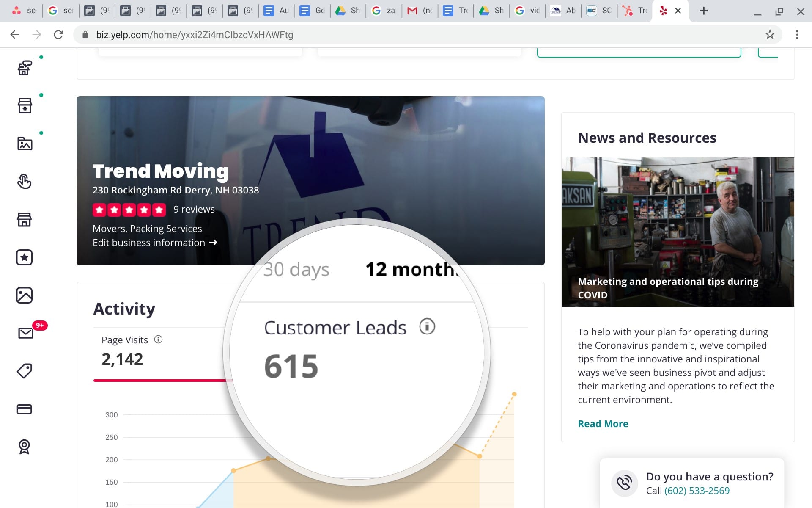
Task: Switch to the 'sc' tab at far left
Action: (24, 11)
